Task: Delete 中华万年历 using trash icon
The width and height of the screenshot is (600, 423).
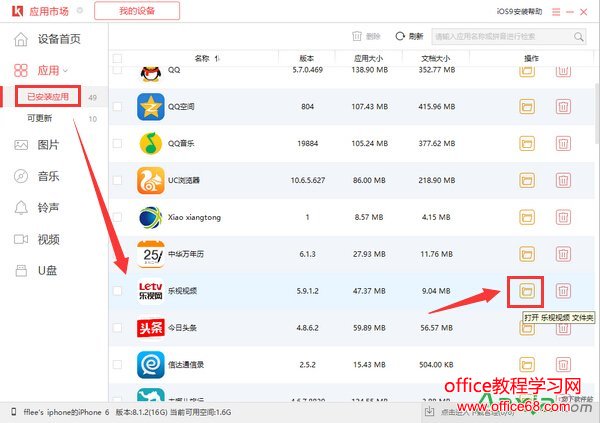Action: point(563,254)
